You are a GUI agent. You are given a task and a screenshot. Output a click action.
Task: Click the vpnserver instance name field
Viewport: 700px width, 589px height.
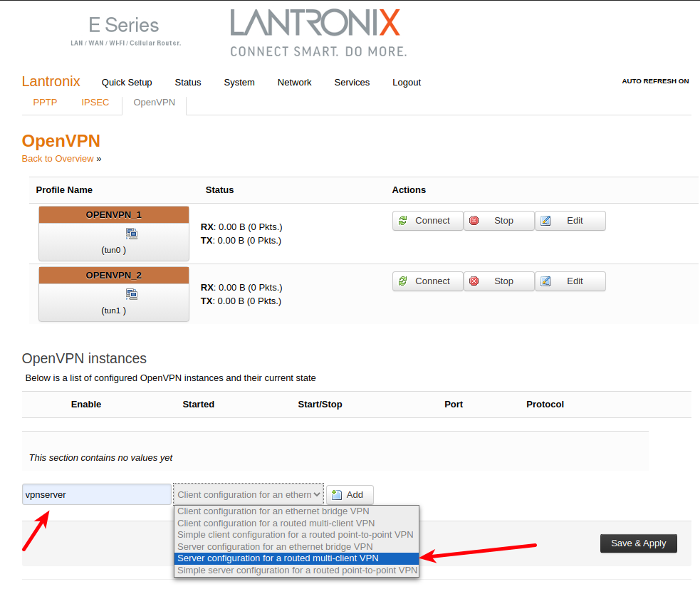pos(97,495)
